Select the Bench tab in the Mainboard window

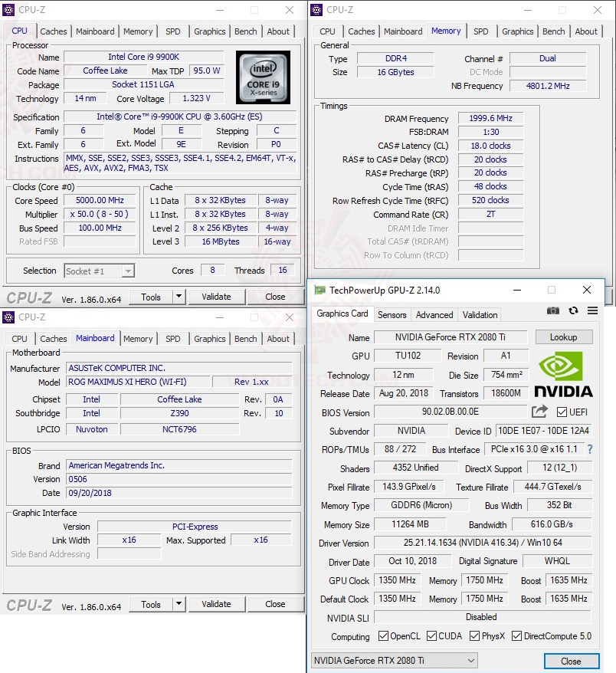click(246, 339)
